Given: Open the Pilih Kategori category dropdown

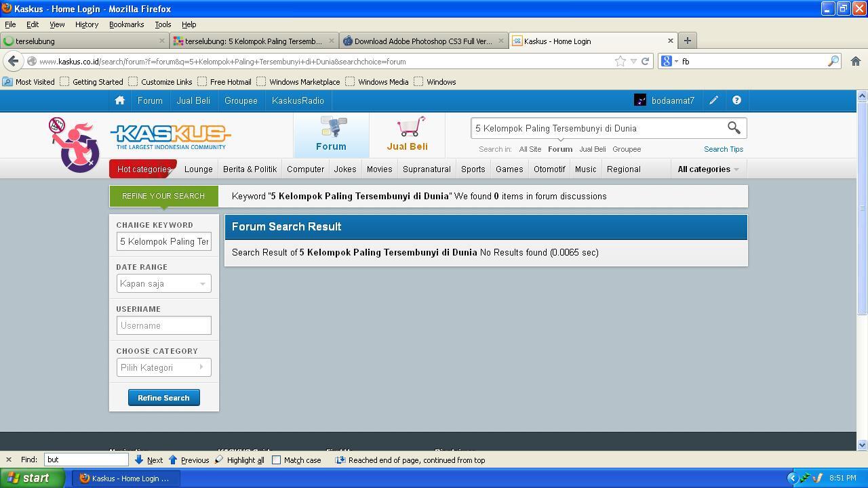Looking at the screenshot, I should coord(163,367).
